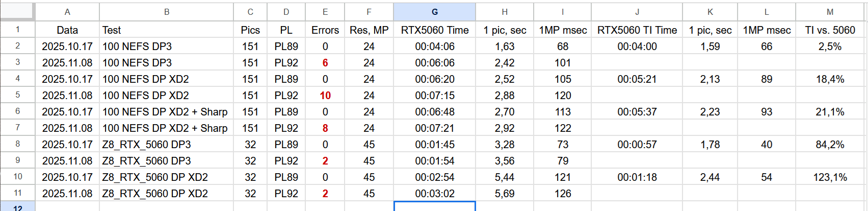Image resolution: width=868 pixels, height=211 pixels.
Task: Select the PL92 cell in row 11
Action: (x=286, y=194)
